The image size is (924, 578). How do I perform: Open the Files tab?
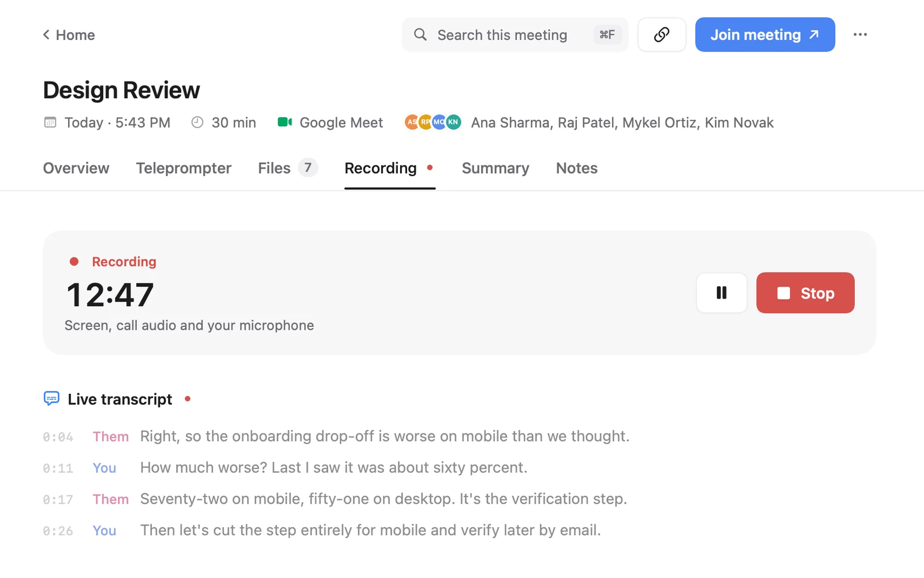288,168
